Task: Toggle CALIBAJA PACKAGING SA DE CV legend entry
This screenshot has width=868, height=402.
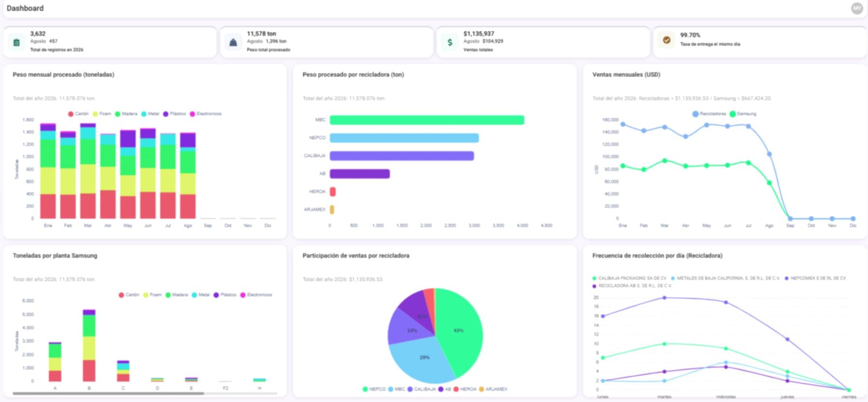Action: (629, 278)
